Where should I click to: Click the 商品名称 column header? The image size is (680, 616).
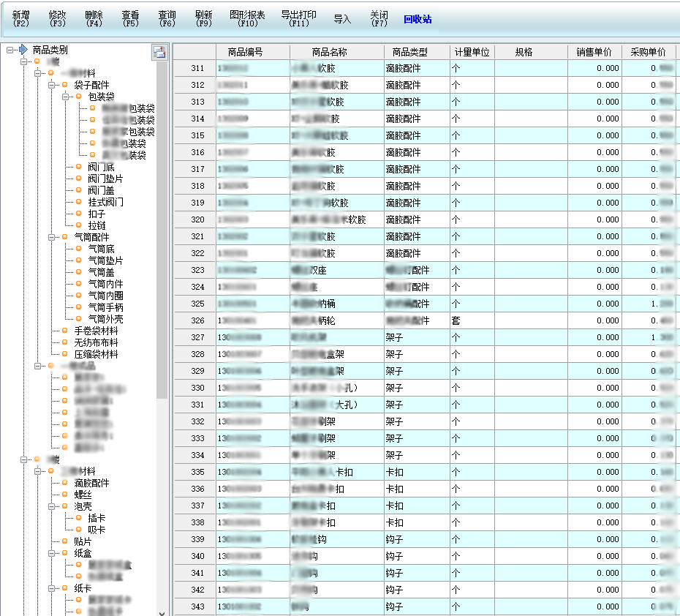[x=336, y=52]
